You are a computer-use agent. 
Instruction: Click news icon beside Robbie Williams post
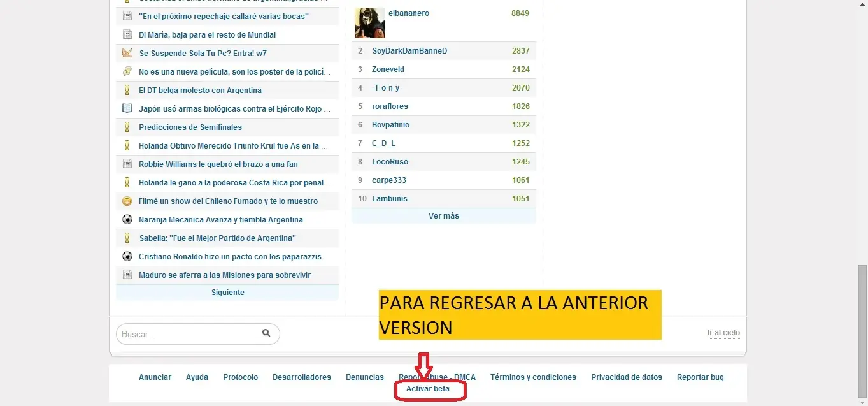pyautogui.click(x=127, y=164)
